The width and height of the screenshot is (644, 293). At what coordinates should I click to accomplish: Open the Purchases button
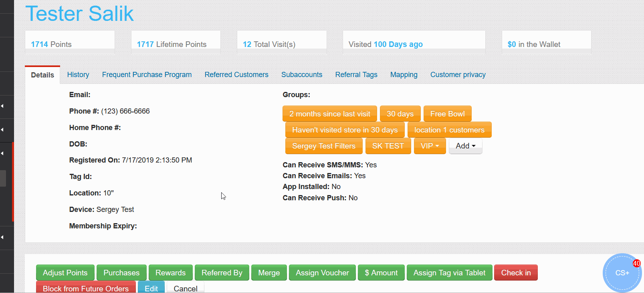point(121,273)
